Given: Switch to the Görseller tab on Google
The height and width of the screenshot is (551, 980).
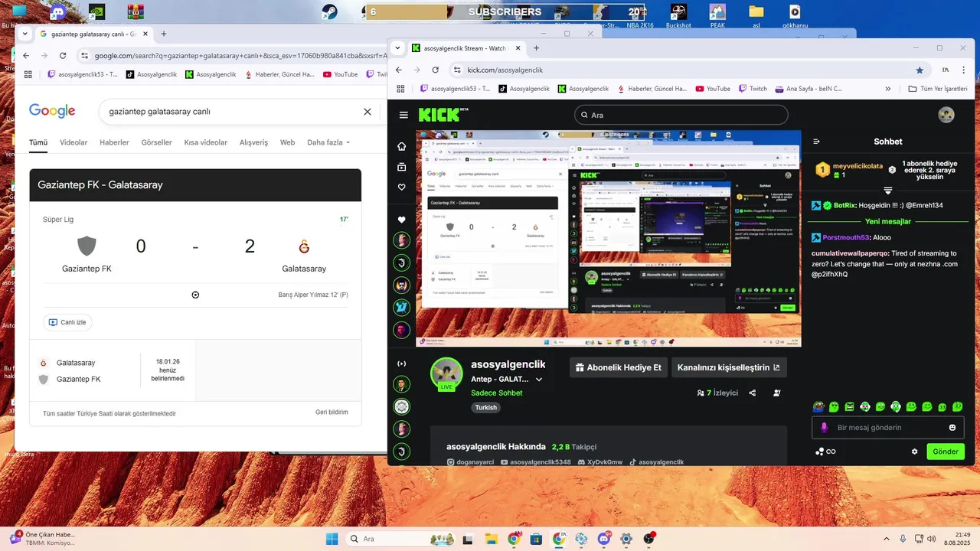Looking at the screenshot, I should pyautogui.click(x=156, y=142).
